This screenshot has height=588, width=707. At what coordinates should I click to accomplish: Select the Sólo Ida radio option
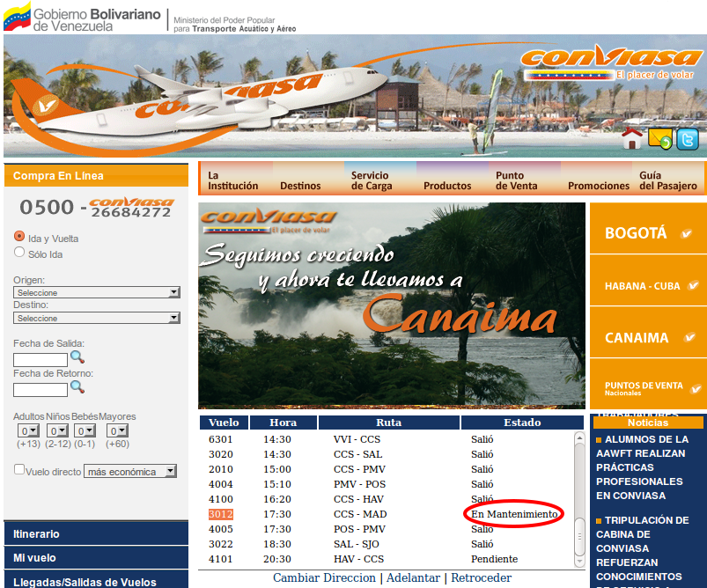pos(19,254)
